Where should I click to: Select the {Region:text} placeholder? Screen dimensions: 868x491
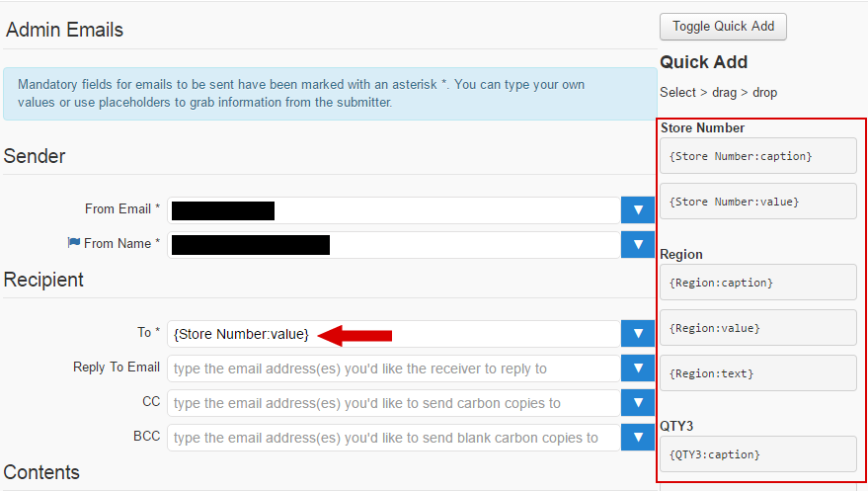coord(757,373)
